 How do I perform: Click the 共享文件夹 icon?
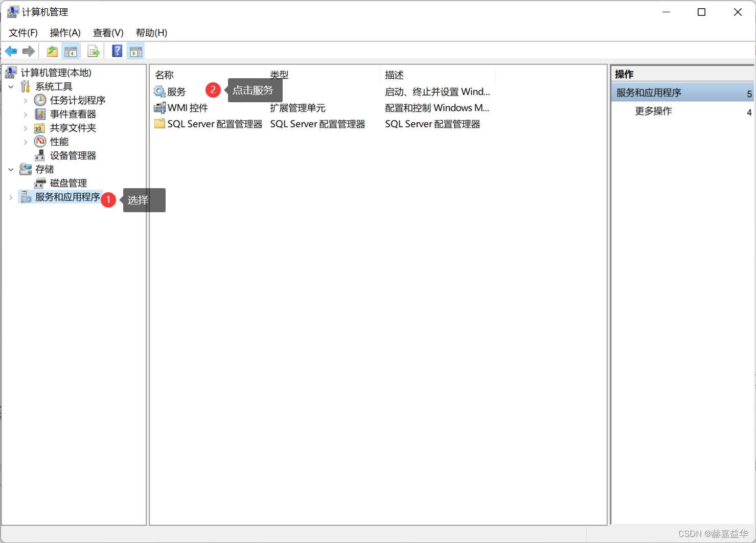coord(40,128)
